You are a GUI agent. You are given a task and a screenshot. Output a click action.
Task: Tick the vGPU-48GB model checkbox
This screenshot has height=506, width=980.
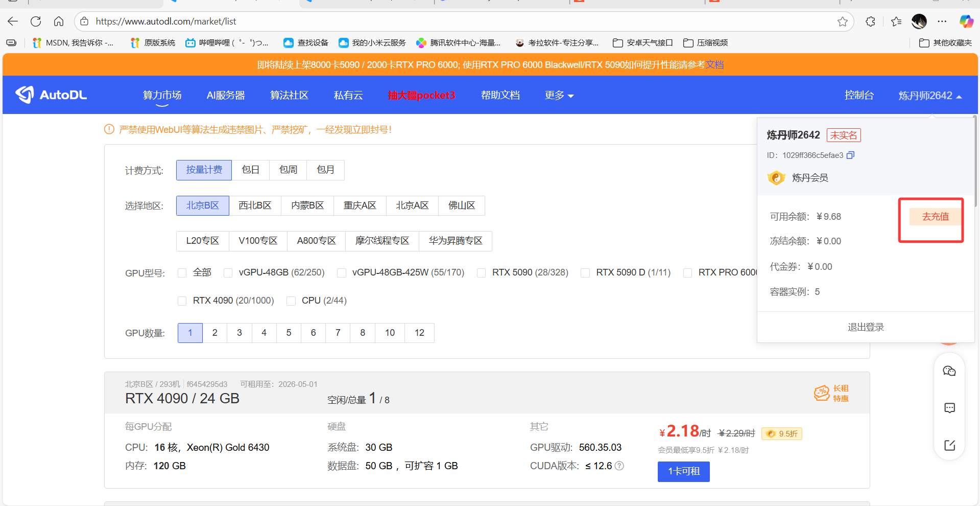pos(228,273)
